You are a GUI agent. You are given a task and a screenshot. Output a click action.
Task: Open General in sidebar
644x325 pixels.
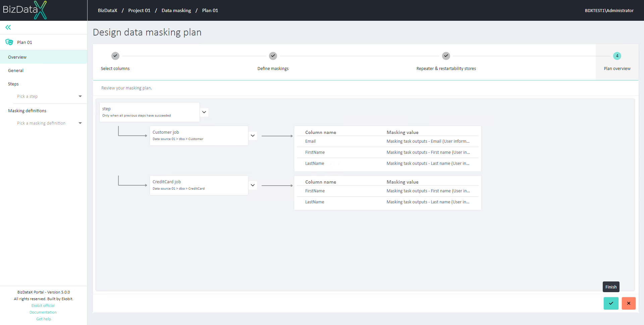[x=44, y=71]
